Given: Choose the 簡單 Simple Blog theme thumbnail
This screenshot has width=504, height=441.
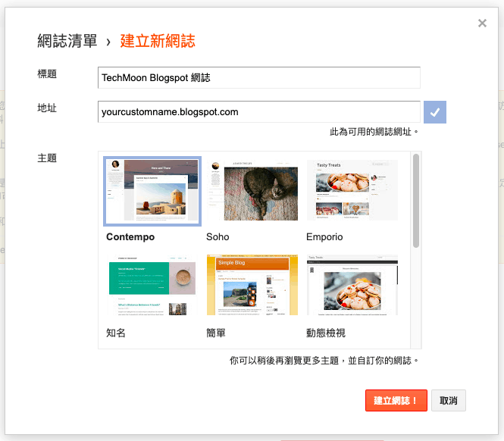Looking at the screenshot, I should pyautogui.click(x=252, y=286).
